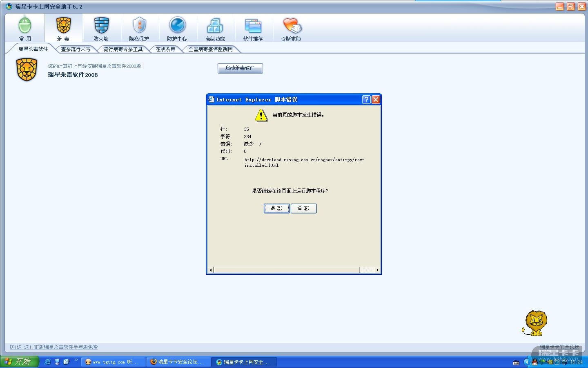This screenshot has width=588, height=368.
Task: Expand the Quick Launch overflow chevron
Action: (x=76, y=360)
